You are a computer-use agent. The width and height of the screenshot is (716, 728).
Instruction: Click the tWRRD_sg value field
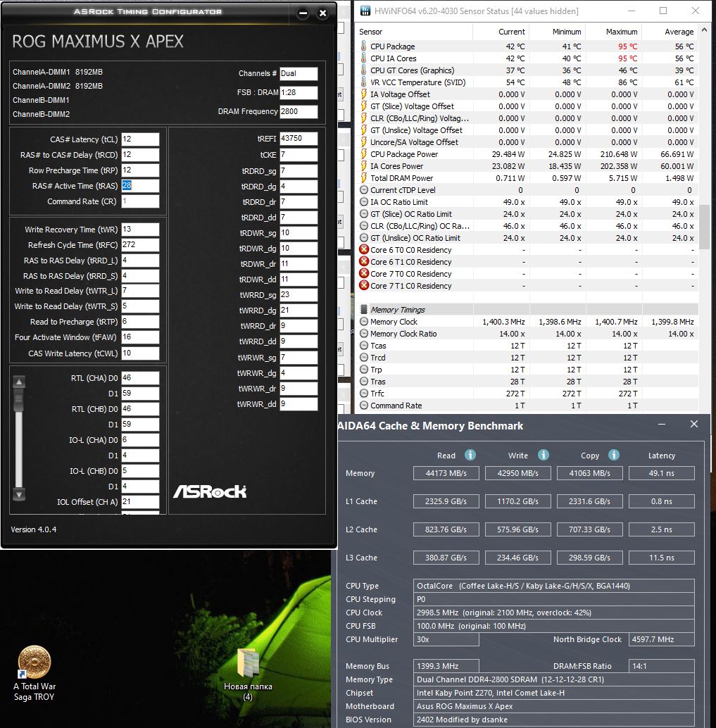[299, 295]
